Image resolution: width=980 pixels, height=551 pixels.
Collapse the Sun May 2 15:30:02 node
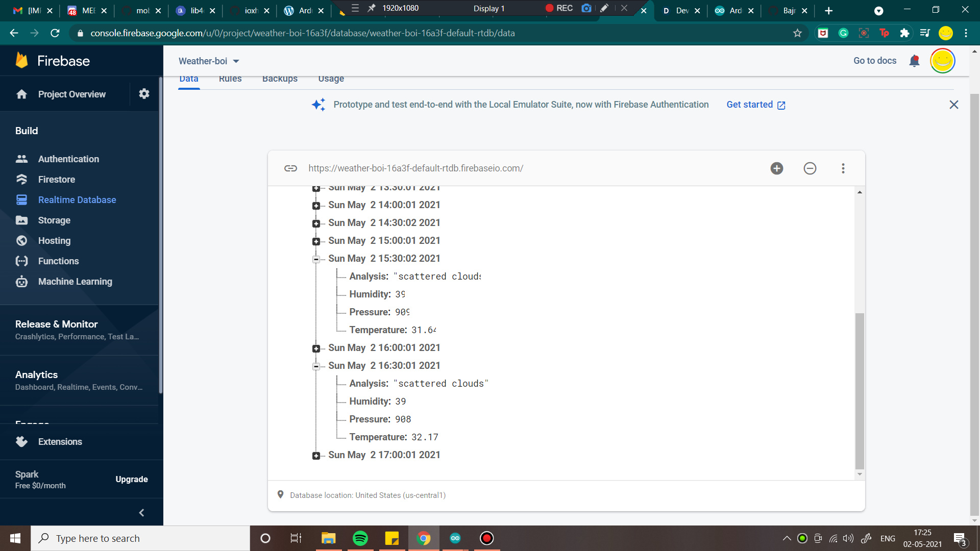(x=316, y=259)
